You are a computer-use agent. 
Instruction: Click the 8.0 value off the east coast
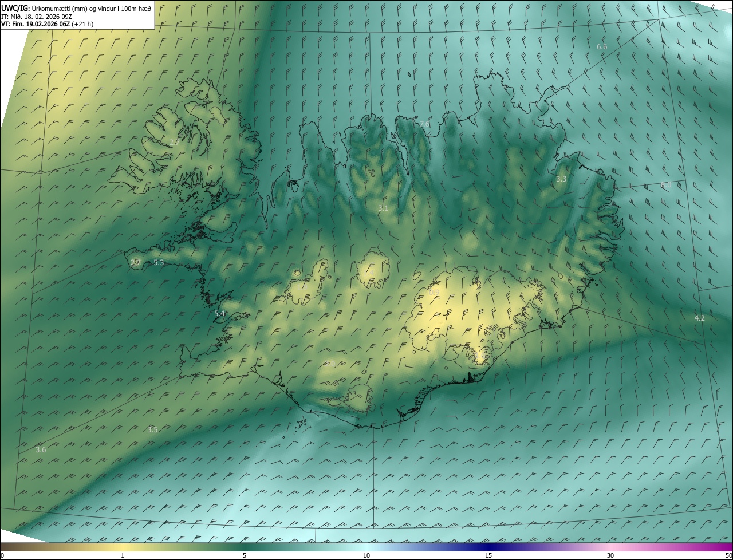(665, 185)
